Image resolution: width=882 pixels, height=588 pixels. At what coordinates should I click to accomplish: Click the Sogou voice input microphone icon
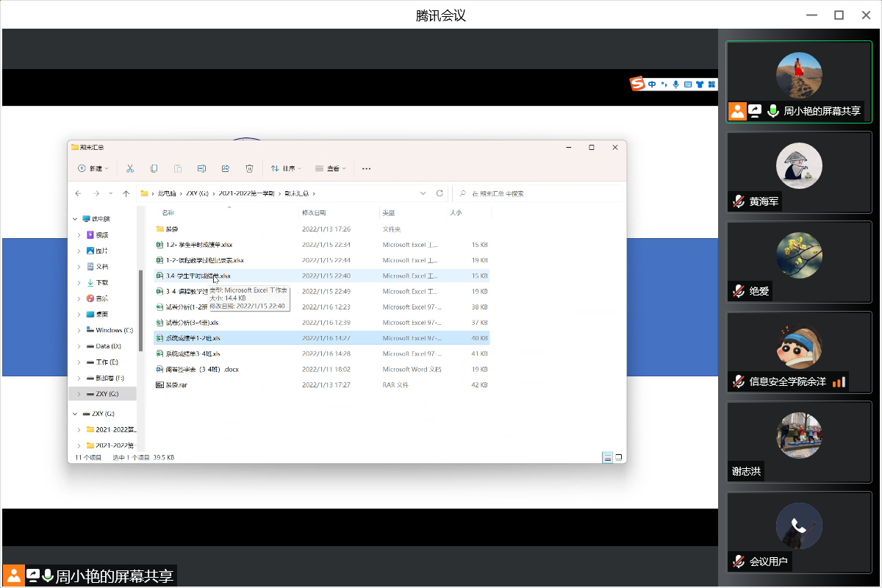tap(676, 84)
